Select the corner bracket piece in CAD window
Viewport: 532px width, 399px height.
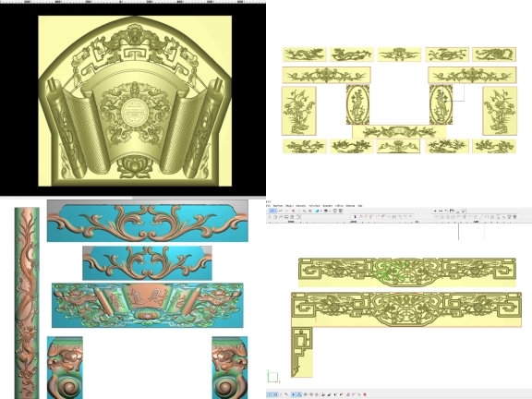click(x=302, y=352)
